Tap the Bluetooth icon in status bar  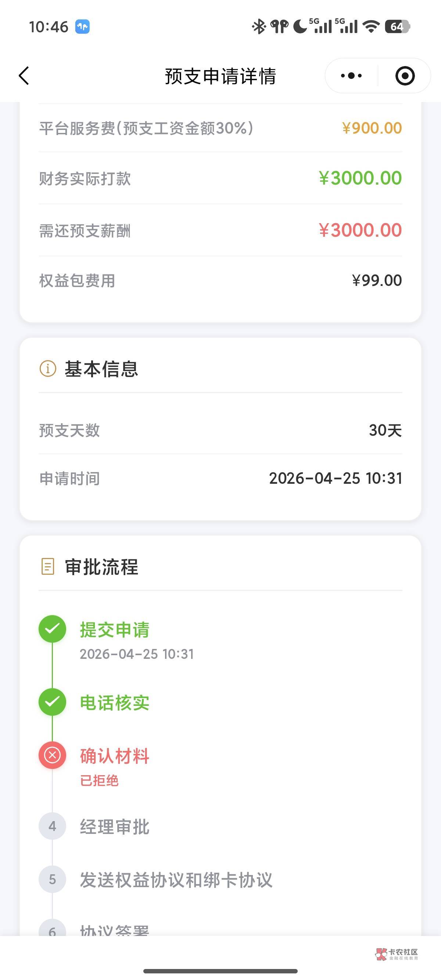coord(259,27)
